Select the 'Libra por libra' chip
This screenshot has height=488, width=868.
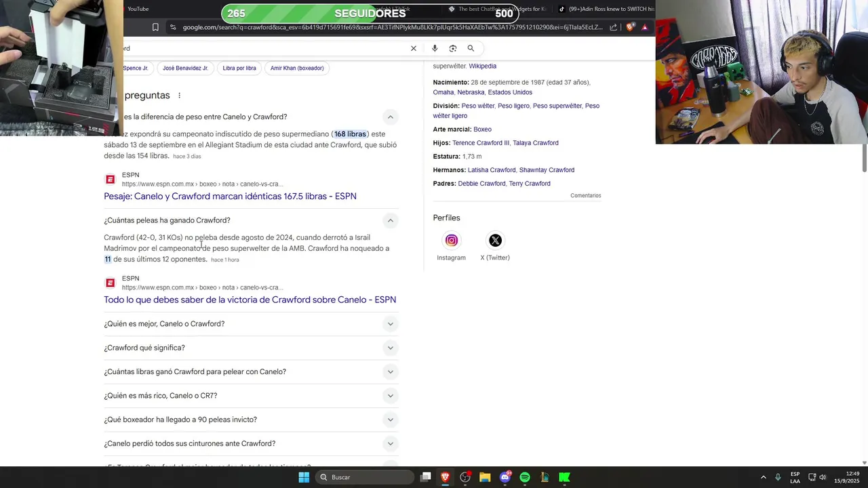click(x=239, y=68)
